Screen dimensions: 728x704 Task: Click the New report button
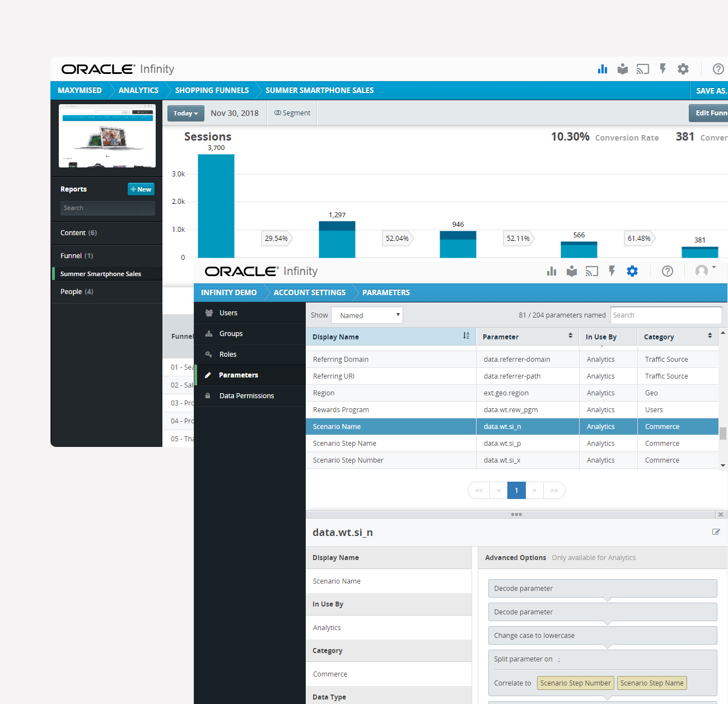point(141,189)
